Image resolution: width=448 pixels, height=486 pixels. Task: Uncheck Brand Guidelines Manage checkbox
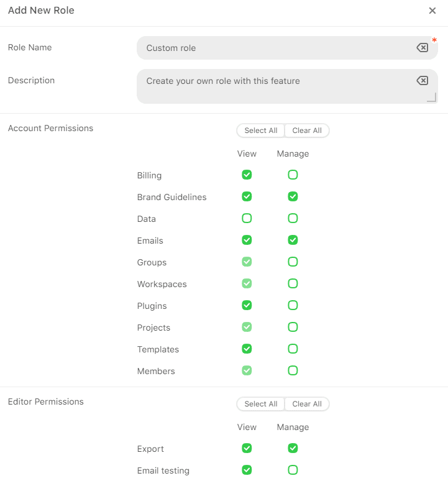[x=293, y=196]
